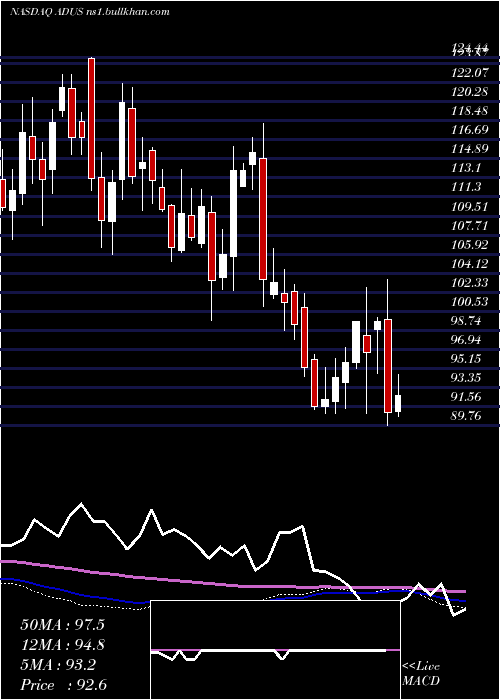Click the 96.94 price axis label

(467, 340)
